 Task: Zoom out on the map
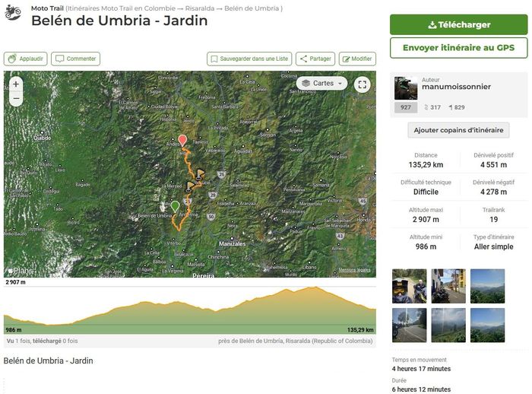coord(16,98)
